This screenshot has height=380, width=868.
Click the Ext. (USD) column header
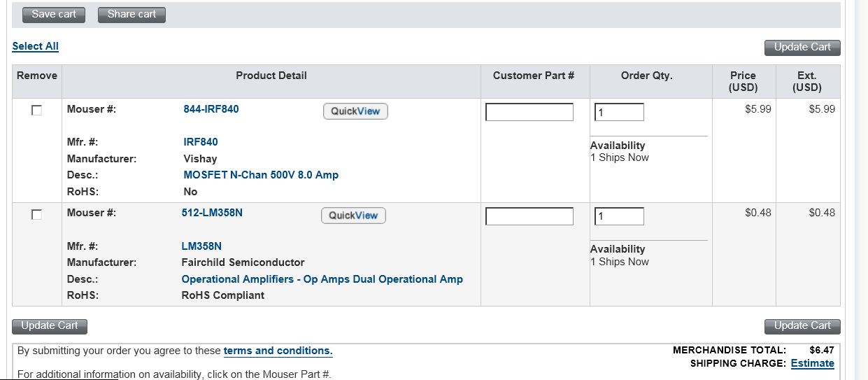(x=807, y=81)
